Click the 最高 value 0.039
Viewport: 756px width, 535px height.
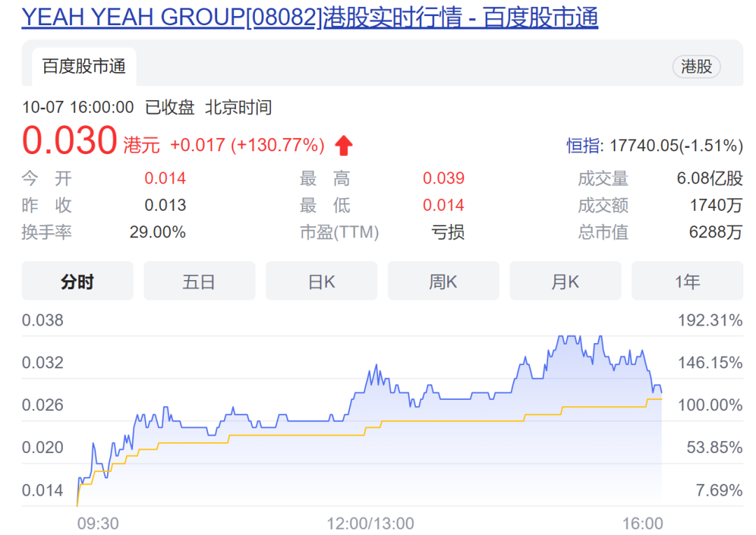(x=444, y=179)
